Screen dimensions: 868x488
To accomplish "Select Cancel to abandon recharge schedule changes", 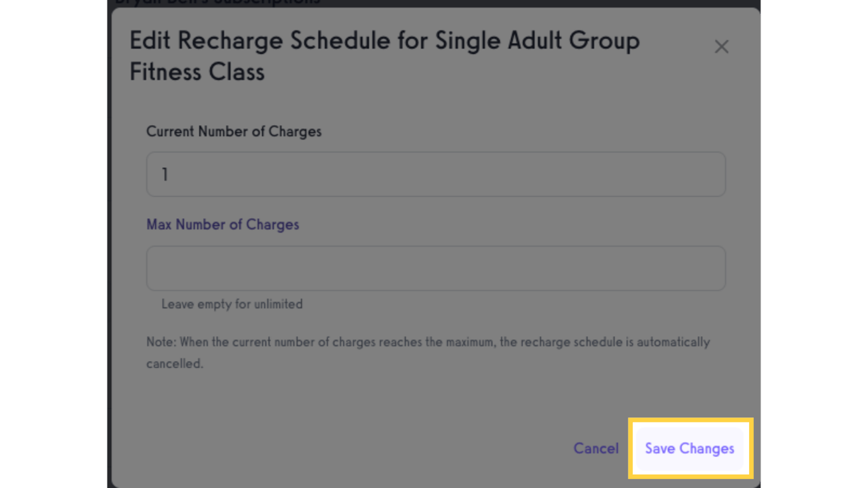I will 595,449.
